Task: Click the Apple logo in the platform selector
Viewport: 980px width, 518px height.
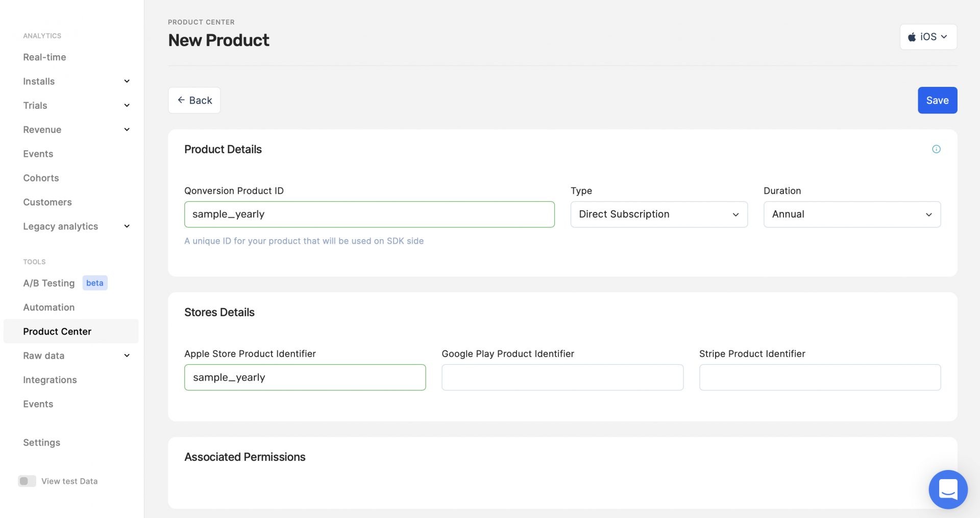Action: pos(912,36)
